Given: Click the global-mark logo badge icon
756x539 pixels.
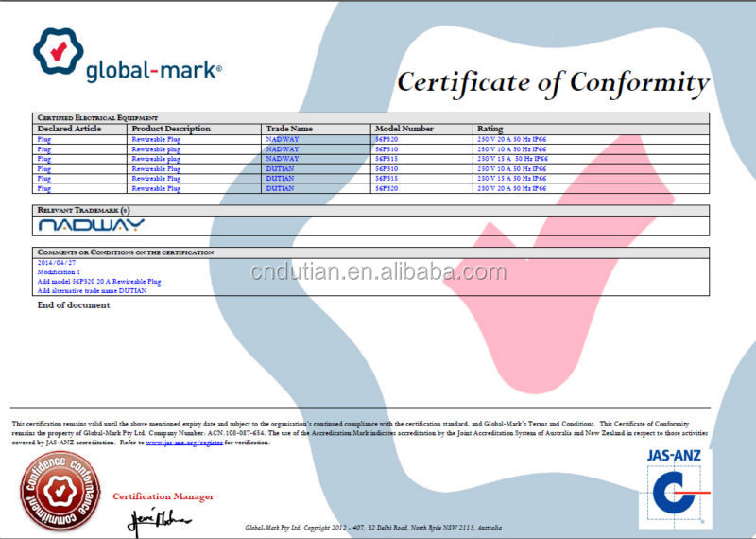Looking at the screenshot, I should click(x=59, y=51).
